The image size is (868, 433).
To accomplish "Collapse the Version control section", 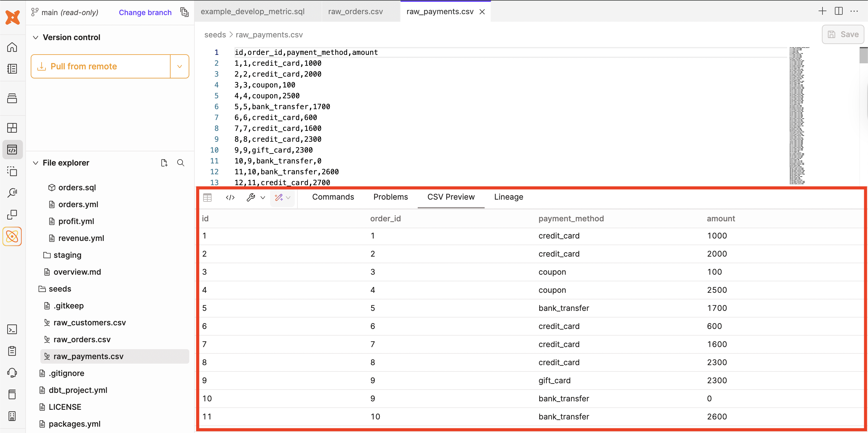I will [x=36, y=37].
